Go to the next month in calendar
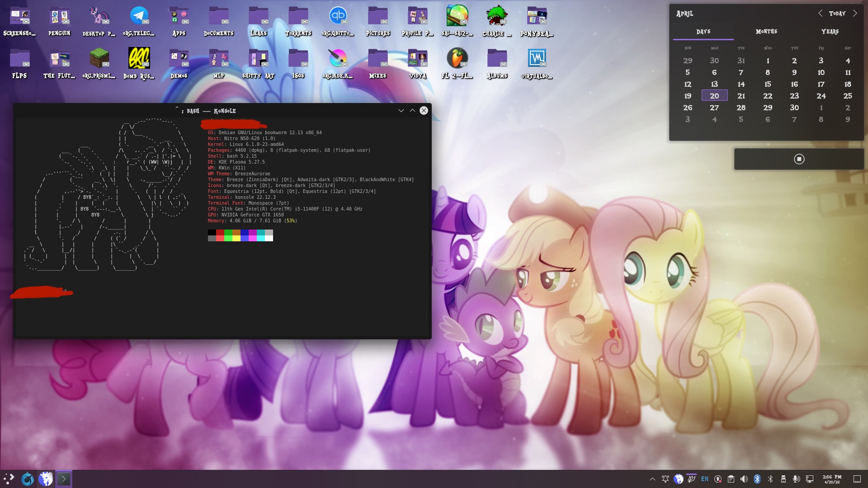This screenshot has height=488, width=868. (x=855, y=14)
